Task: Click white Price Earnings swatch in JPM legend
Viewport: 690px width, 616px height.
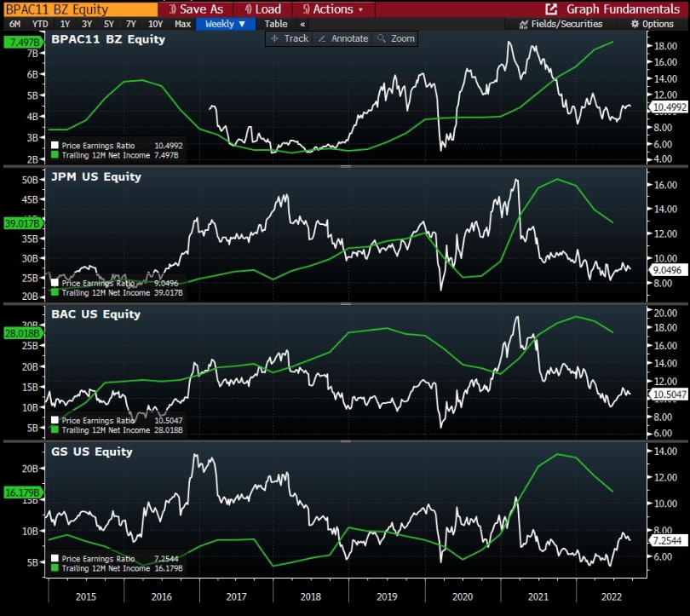Action: point(55,283)
